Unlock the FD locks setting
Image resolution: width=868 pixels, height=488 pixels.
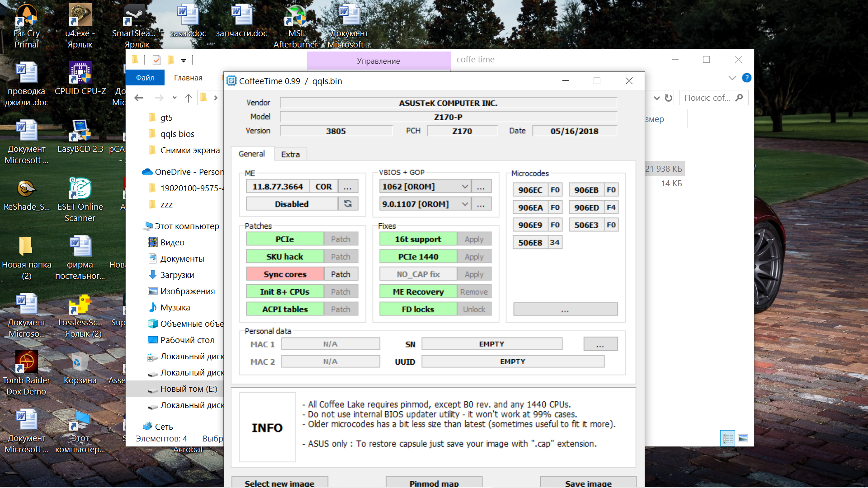(x=474, y=310)
